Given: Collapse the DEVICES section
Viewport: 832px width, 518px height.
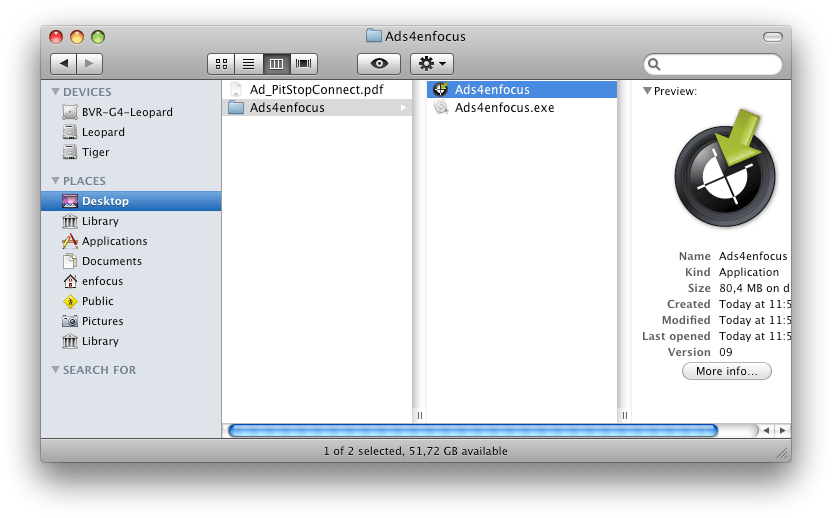Looking at the screenshot, I should [x=55, y=91].
